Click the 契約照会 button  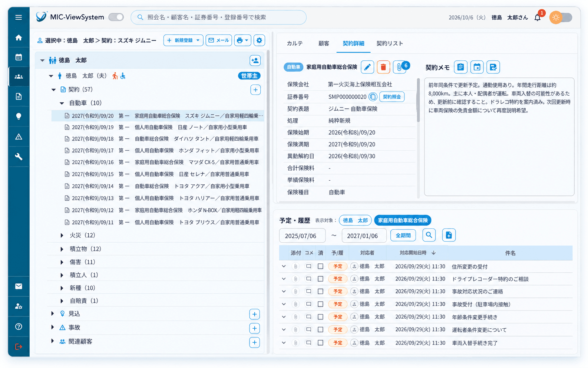(392, 97)
